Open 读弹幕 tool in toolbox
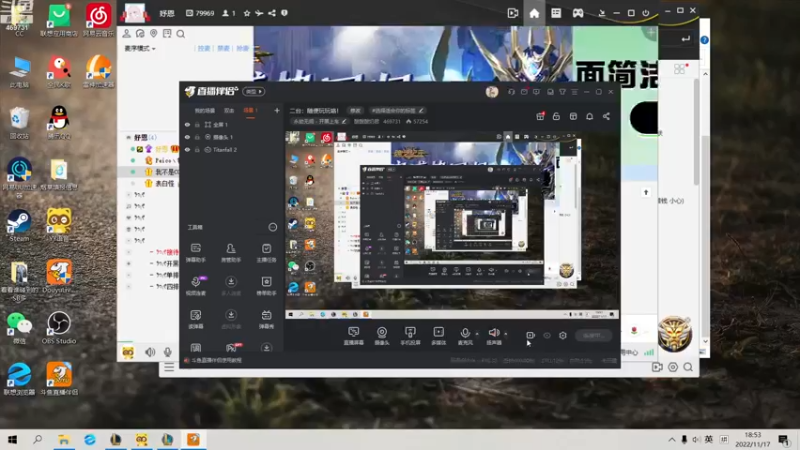 [196, 319]
